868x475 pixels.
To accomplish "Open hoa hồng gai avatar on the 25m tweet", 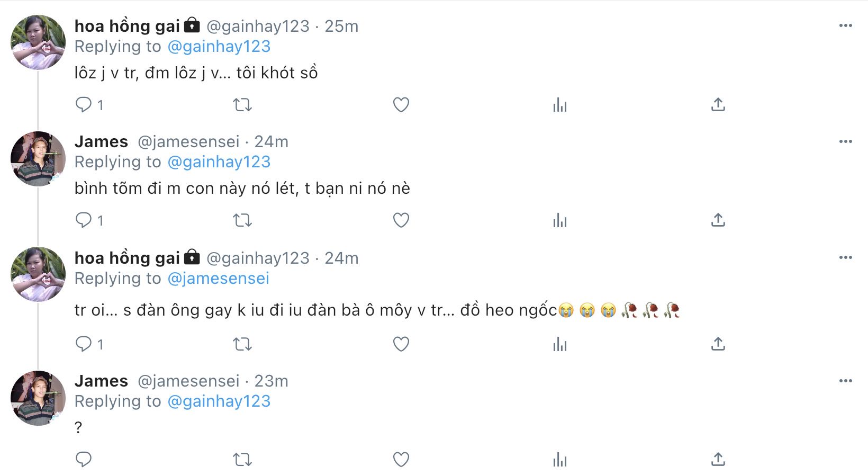I will pos(38,42).
